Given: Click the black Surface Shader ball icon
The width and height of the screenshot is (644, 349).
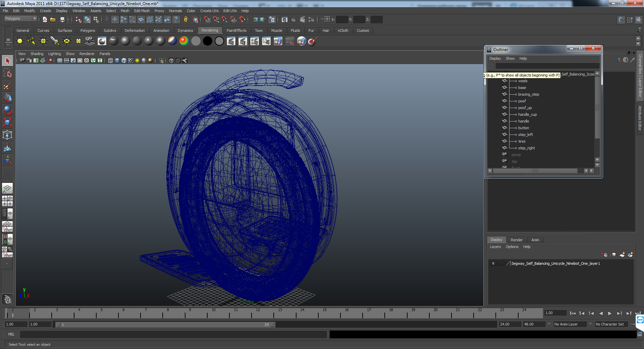Looking at the screenshot, I should (208, 41).
